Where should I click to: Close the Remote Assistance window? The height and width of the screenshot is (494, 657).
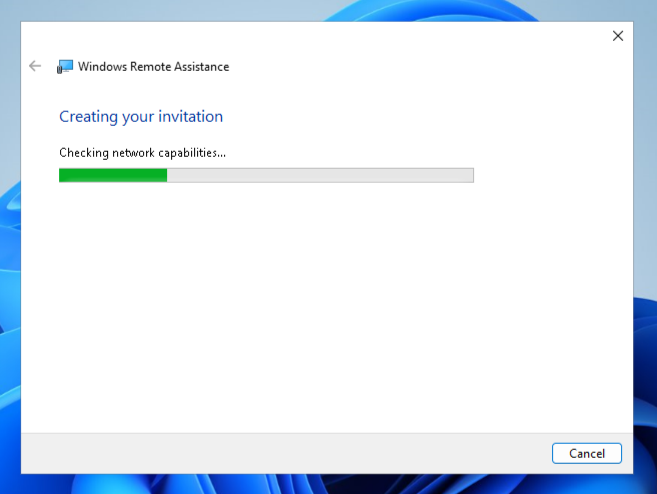pyautogui.click(x=618, y=36)
